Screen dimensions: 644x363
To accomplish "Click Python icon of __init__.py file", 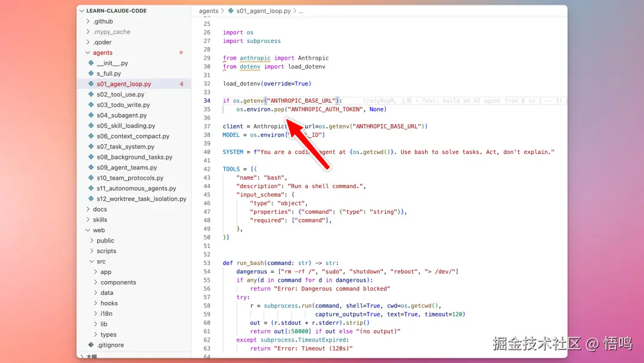I will [91, 63].
